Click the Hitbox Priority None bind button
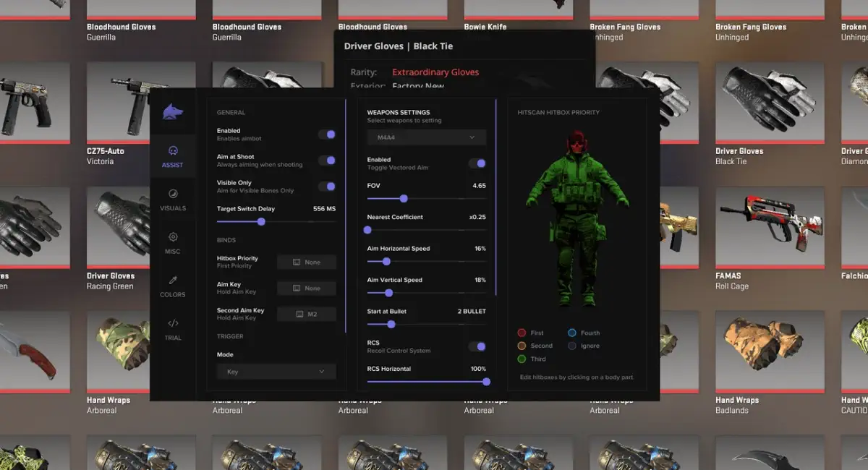 pos(307,262)
